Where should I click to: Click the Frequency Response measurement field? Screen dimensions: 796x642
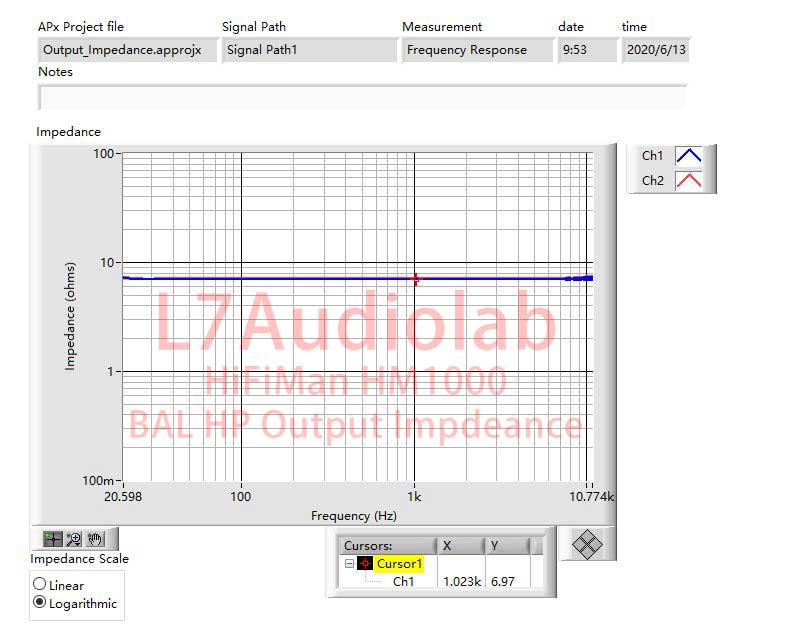click(477, 50)
